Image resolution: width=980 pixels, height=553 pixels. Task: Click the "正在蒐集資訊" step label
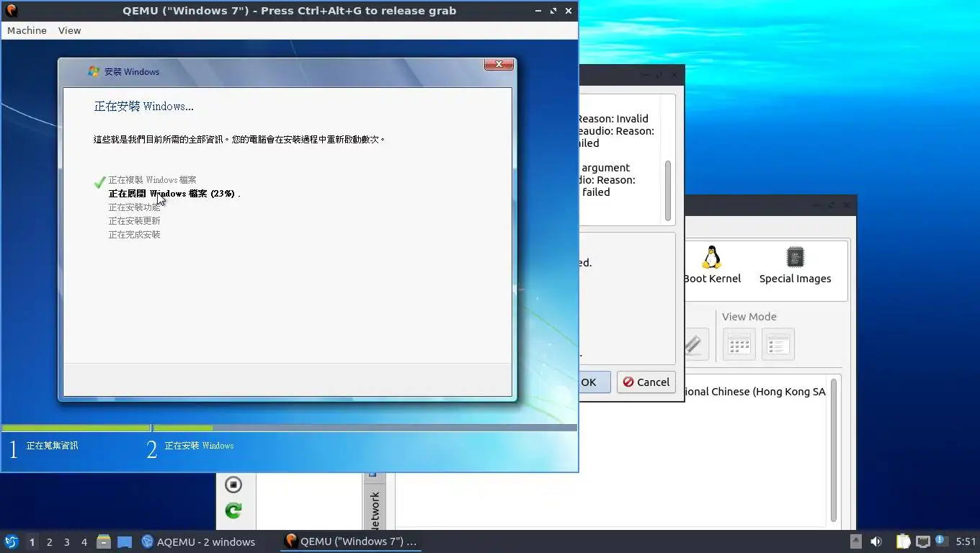(53, 446)
